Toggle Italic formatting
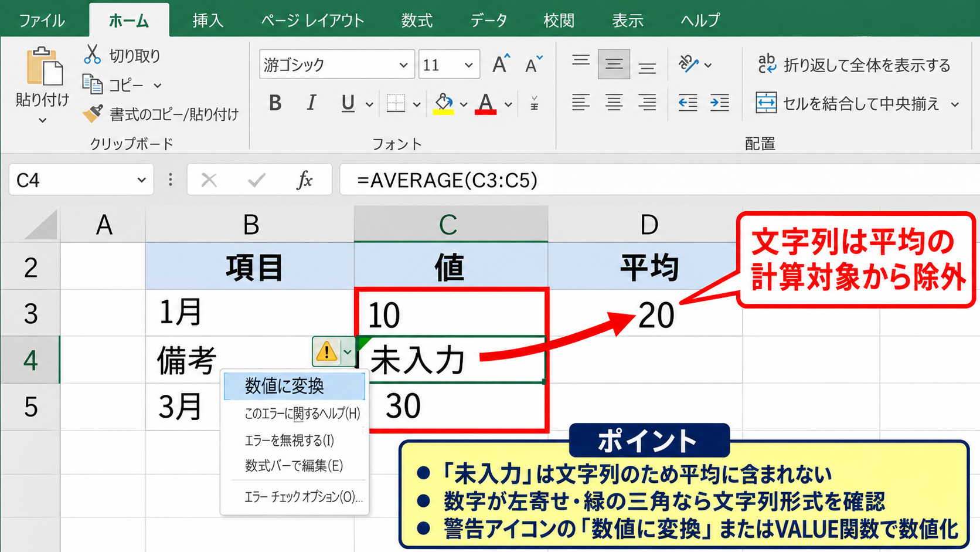 tap(311, 103)
